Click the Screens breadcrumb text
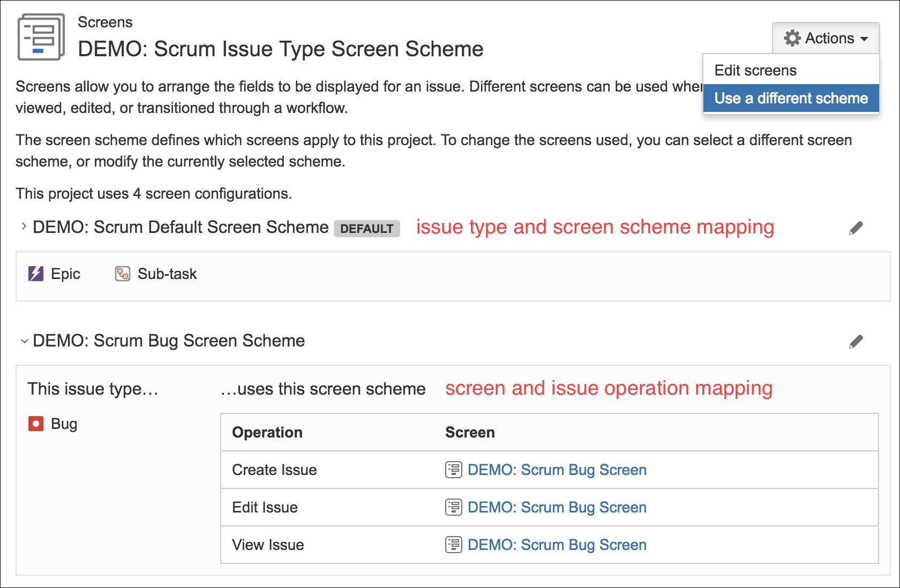900x588 pixels. pos(105,22)
